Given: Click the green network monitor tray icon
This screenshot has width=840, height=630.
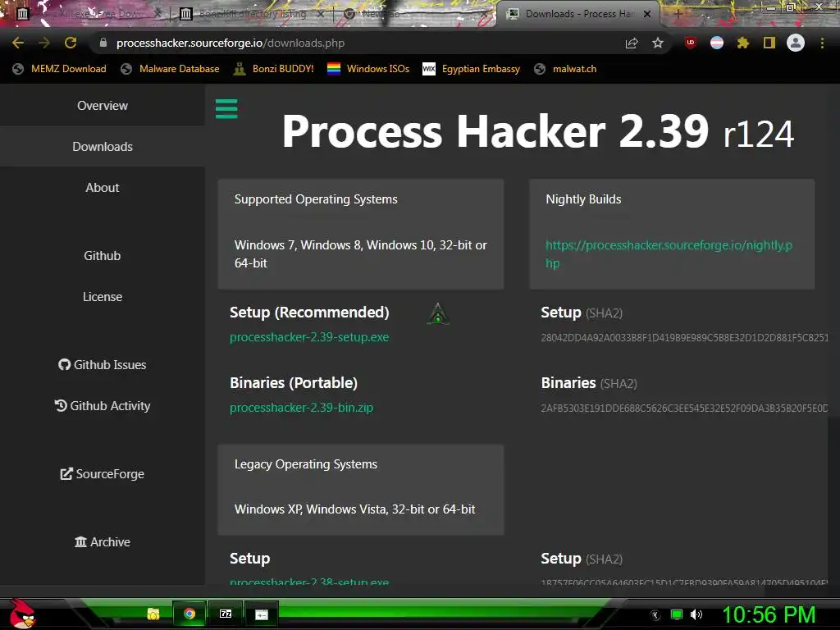Looking at the screenshot, I should pos(677,614).
